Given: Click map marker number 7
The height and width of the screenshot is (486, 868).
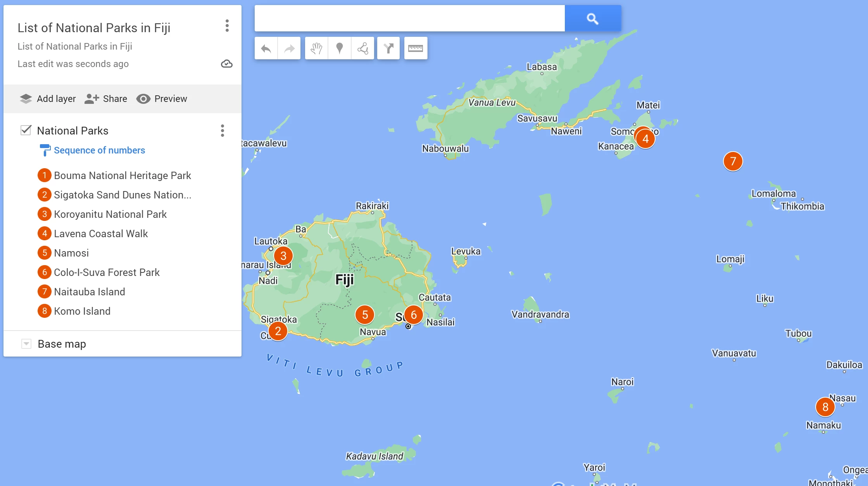Looking at the screenshot, I should [x=733, y=161].
